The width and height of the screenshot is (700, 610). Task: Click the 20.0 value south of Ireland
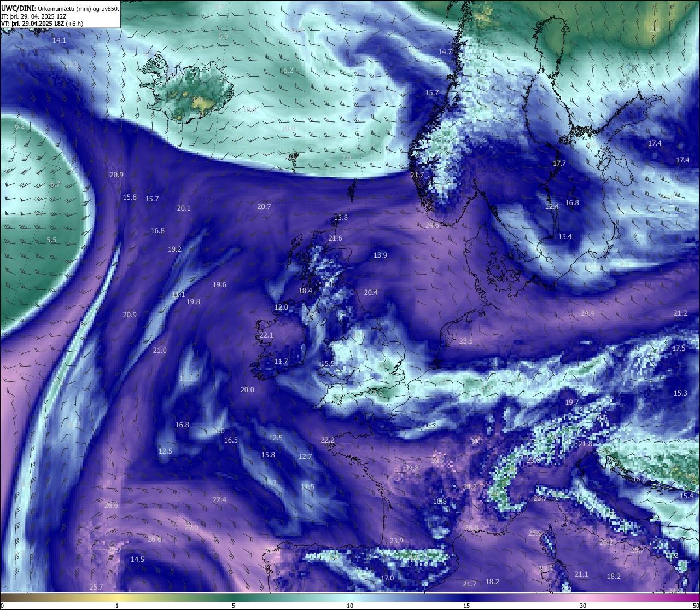click(247, 390)
